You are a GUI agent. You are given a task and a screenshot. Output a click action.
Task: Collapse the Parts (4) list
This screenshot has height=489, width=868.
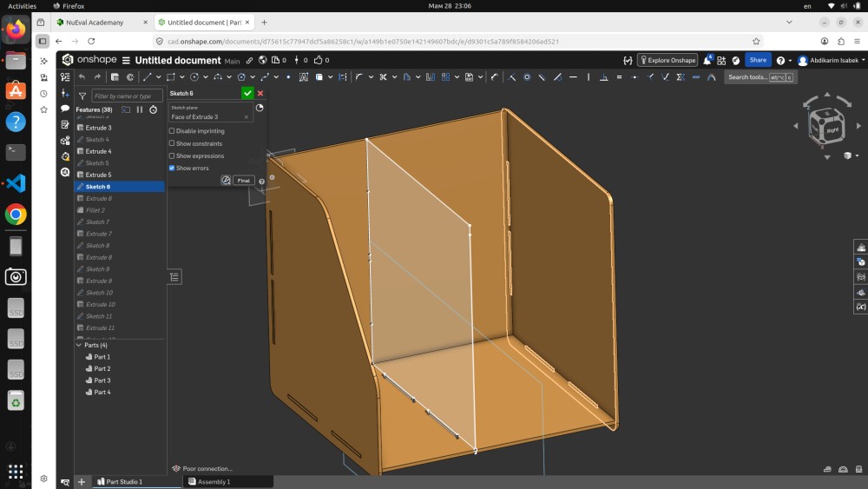coord(79,345)
